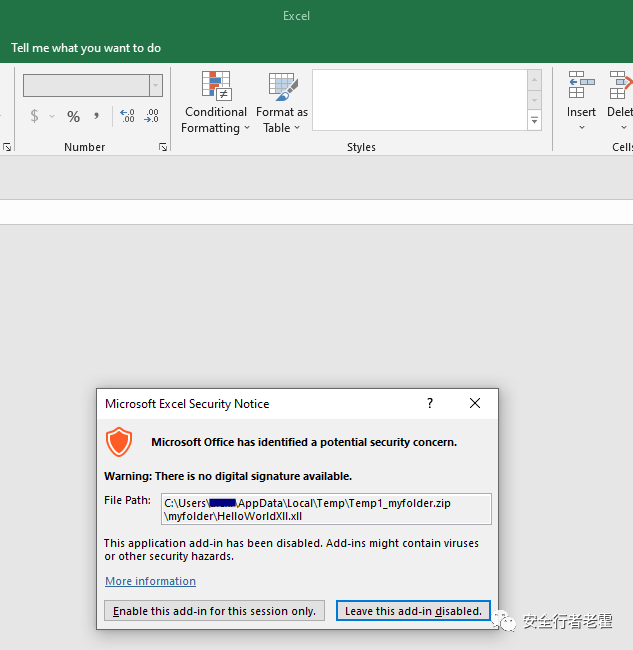Click Enable this add-in for this session only

click(214, 611)
